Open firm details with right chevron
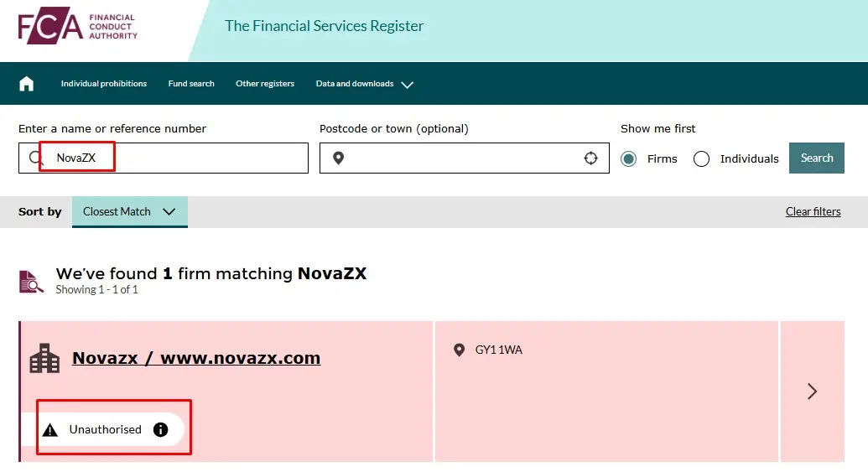 (812, 391)
